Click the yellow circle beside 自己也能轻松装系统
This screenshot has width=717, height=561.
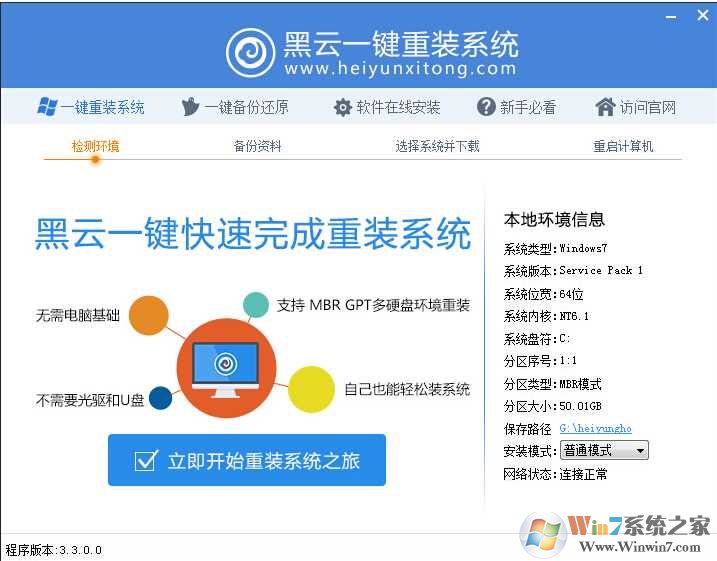point(311,389)
